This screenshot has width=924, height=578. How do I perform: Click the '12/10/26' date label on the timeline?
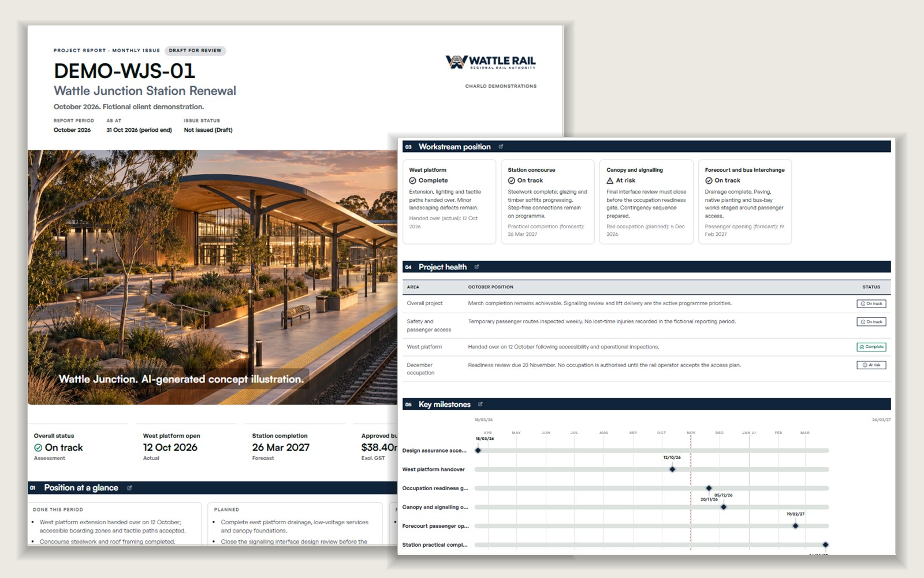coord(672,458)
